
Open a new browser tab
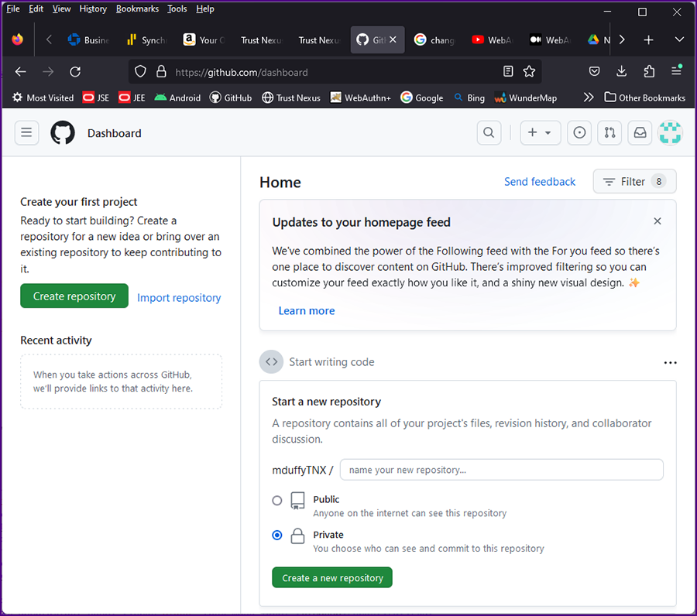click(x=648, y=40)
